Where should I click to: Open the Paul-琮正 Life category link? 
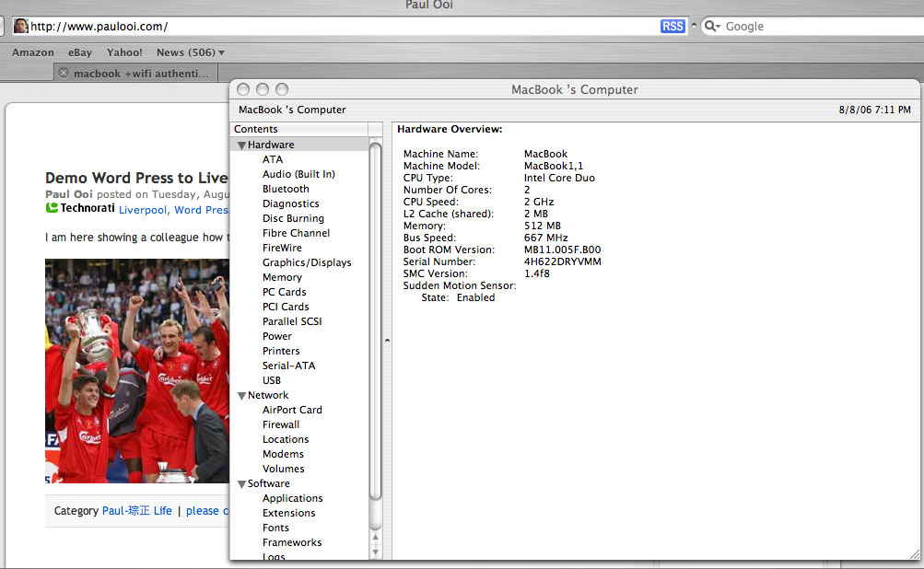click(x=136, y=511)
